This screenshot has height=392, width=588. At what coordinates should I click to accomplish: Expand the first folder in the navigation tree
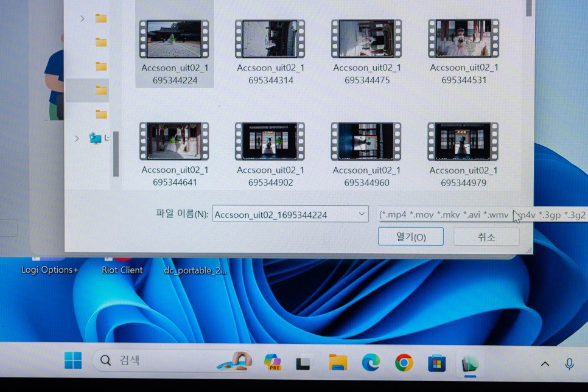point(82,18)
